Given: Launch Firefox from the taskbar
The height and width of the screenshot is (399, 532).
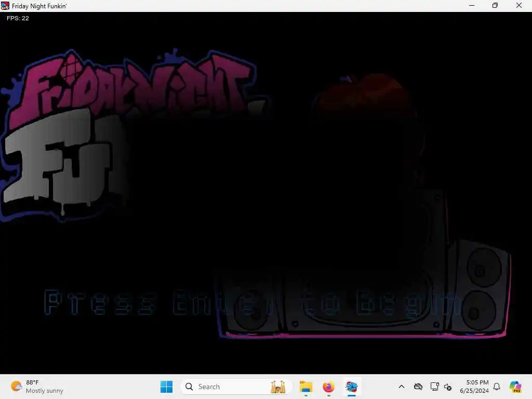Looking at the screenshot, I should (x=328, y=387).
